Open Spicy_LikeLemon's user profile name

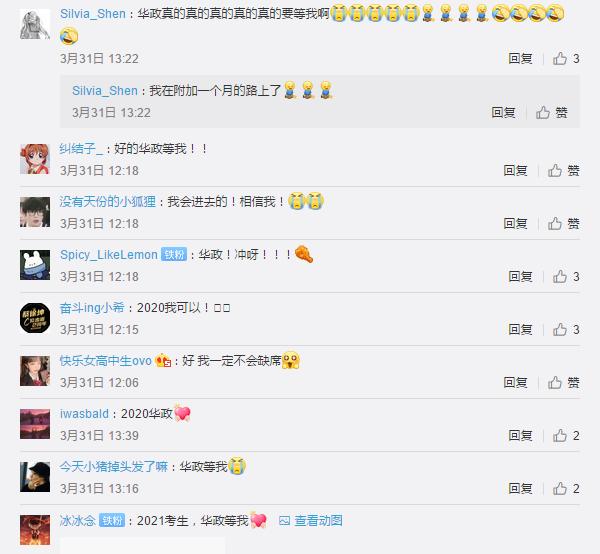[x=109, y=255]
